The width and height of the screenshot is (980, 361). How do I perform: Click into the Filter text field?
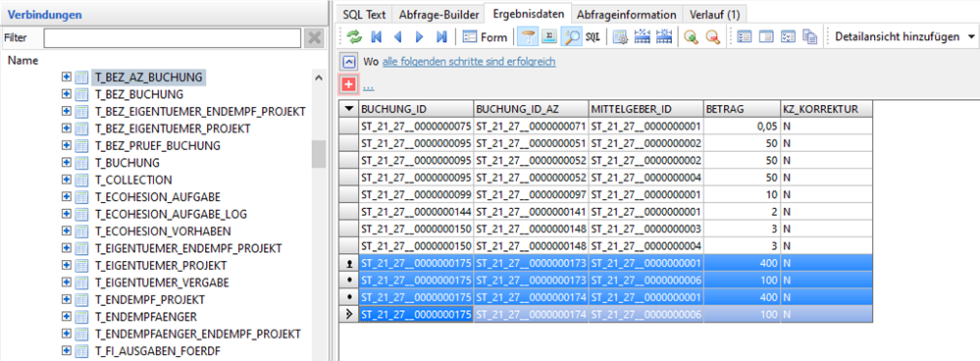(x=172, y=38)
